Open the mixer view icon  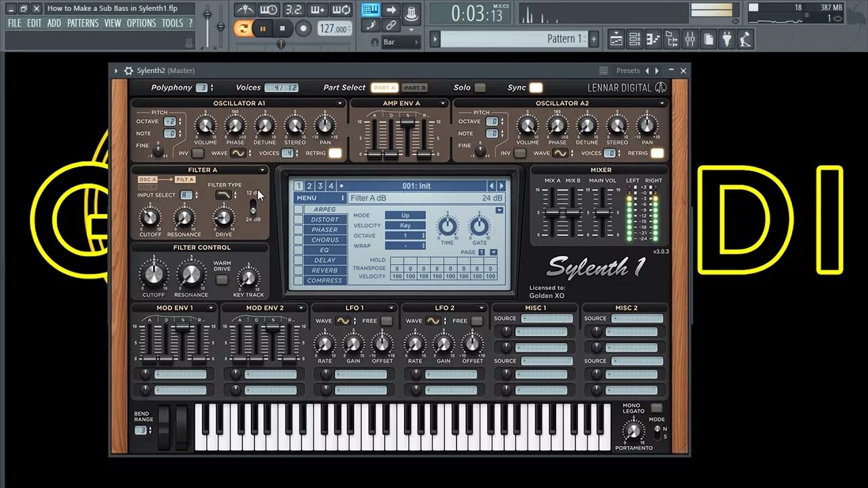click(690, 39)
